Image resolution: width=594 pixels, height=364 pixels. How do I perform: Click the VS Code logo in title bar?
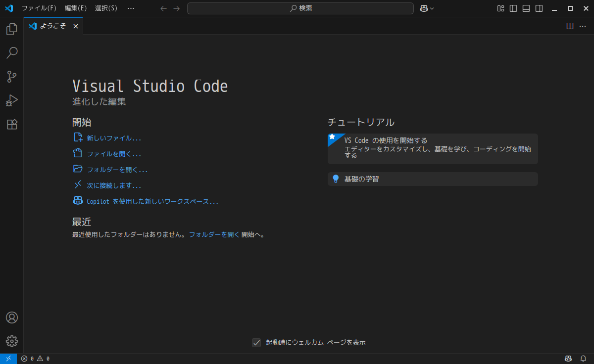[8, 8]
